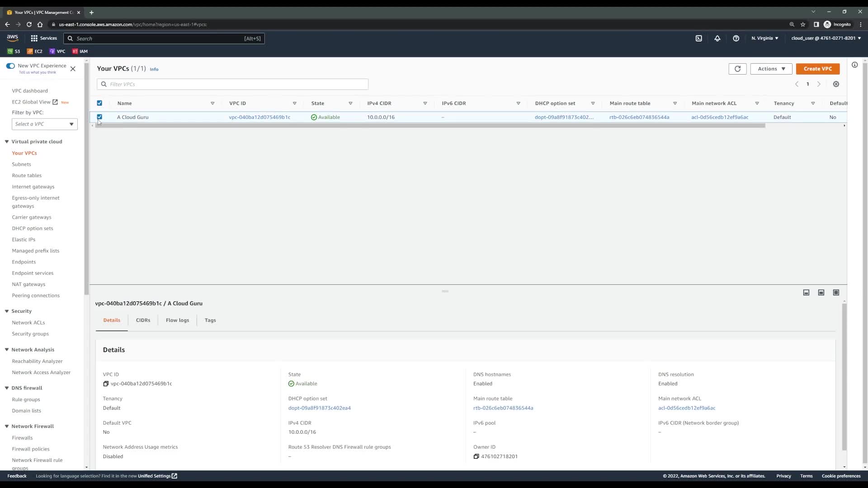Collapse the Virtual private cloud section

pyautogui.click(x=7, y=141)
